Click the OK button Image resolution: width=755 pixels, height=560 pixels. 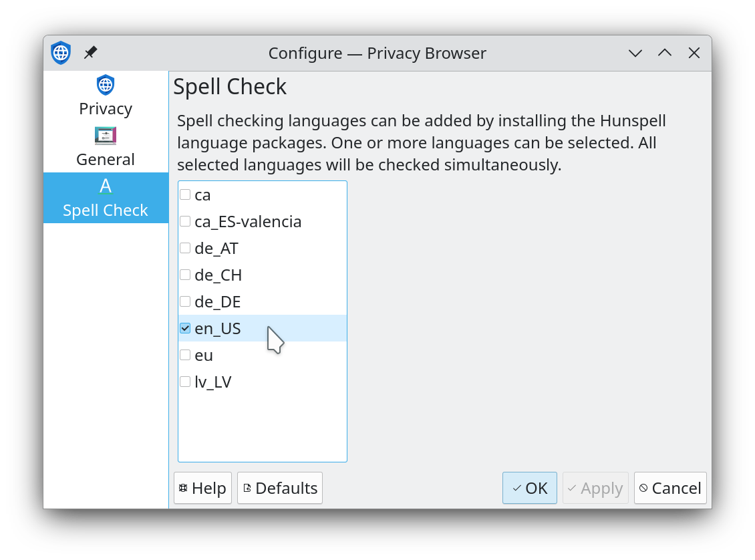coord(530,488)
